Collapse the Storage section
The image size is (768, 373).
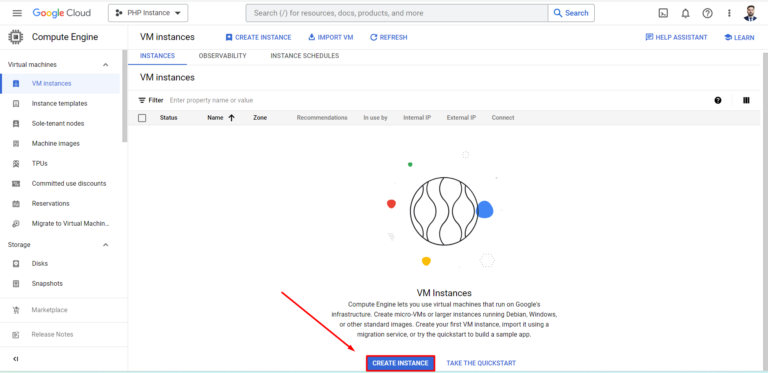105,245
